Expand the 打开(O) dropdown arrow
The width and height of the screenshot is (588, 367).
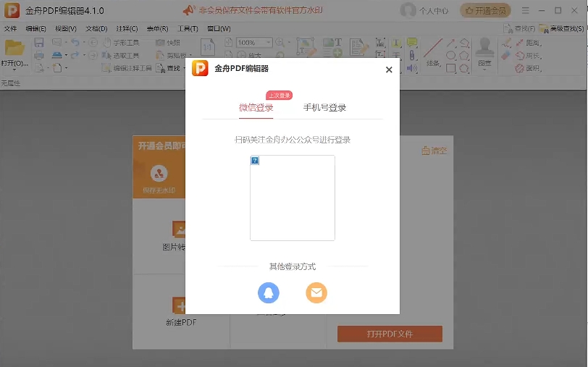click(14, 70)
